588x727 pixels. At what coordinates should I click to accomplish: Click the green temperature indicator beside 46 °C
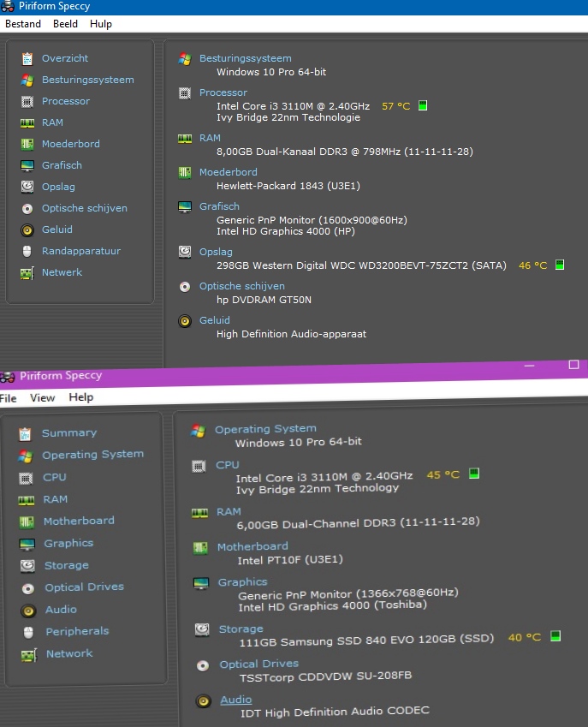(560, 265)
